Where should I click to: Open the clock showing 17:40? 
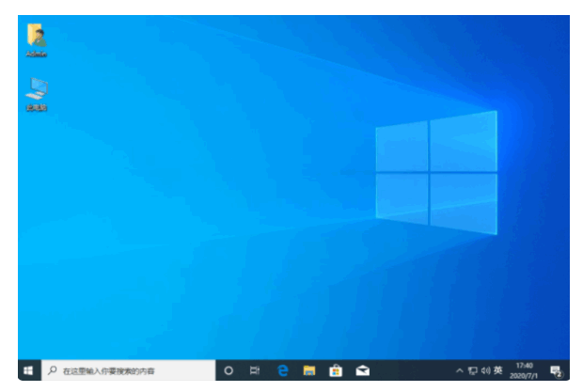(524, 366)
